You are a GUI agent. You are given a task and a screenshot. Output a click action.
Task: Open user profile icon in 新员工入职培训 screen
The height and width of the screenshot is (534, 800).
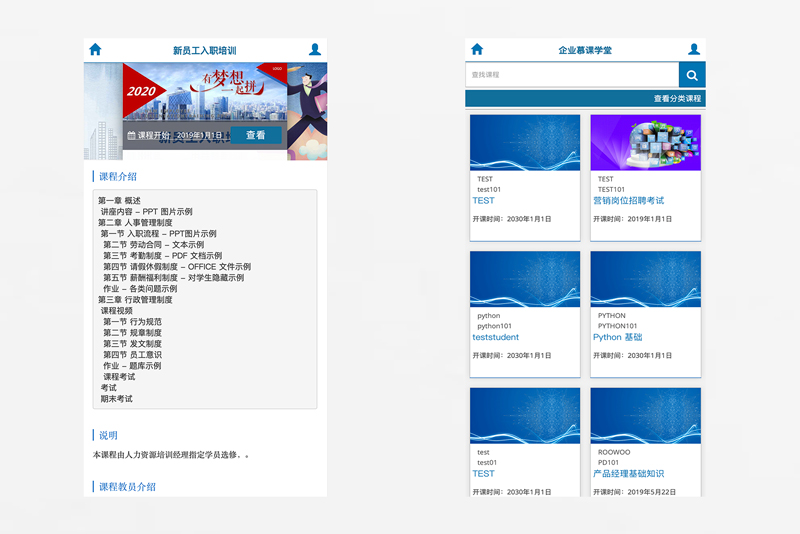point(315,49)
